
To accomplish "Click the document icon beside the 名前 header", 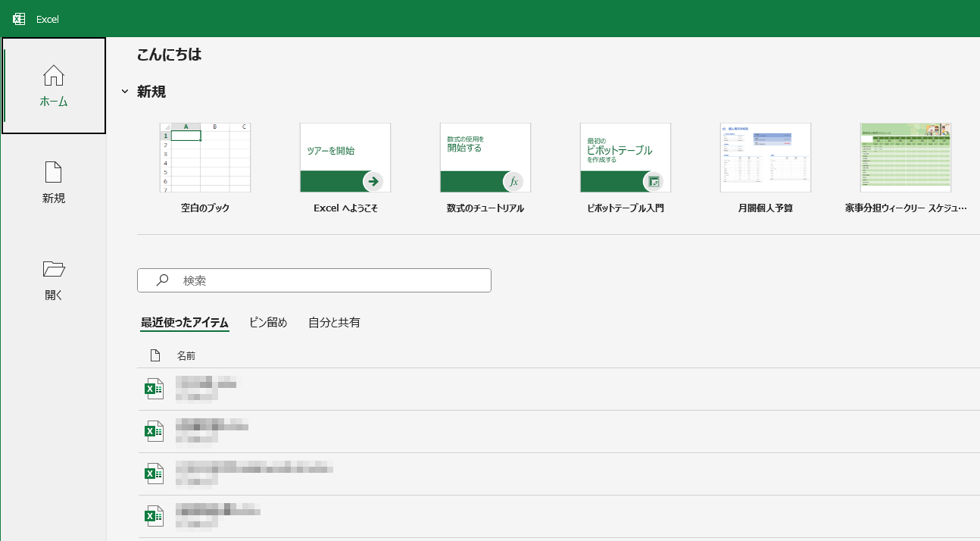I will [154, 355].
